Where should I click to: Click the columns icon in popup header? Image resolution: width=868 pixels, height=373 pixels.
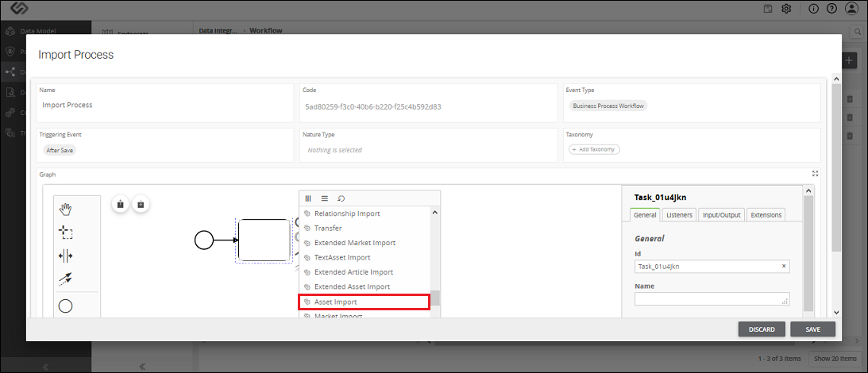308,198
